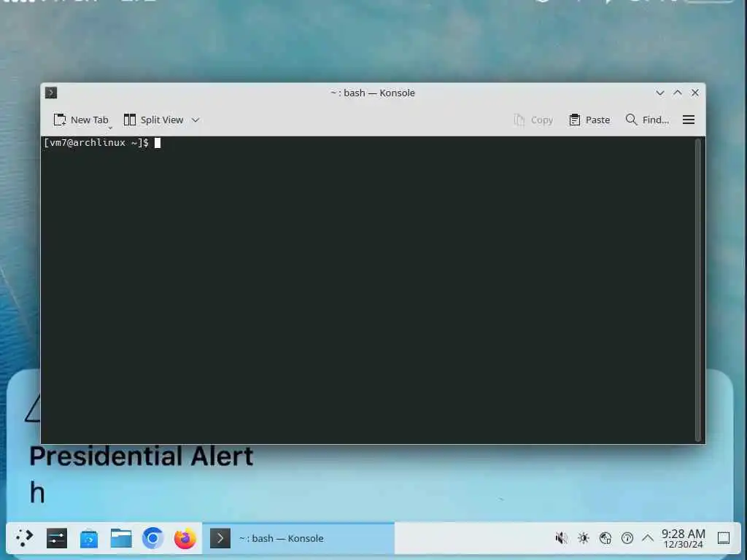Open System Settings from the taskbar
Viewport: 747px width, 560px height.
[x=57, y=538]
